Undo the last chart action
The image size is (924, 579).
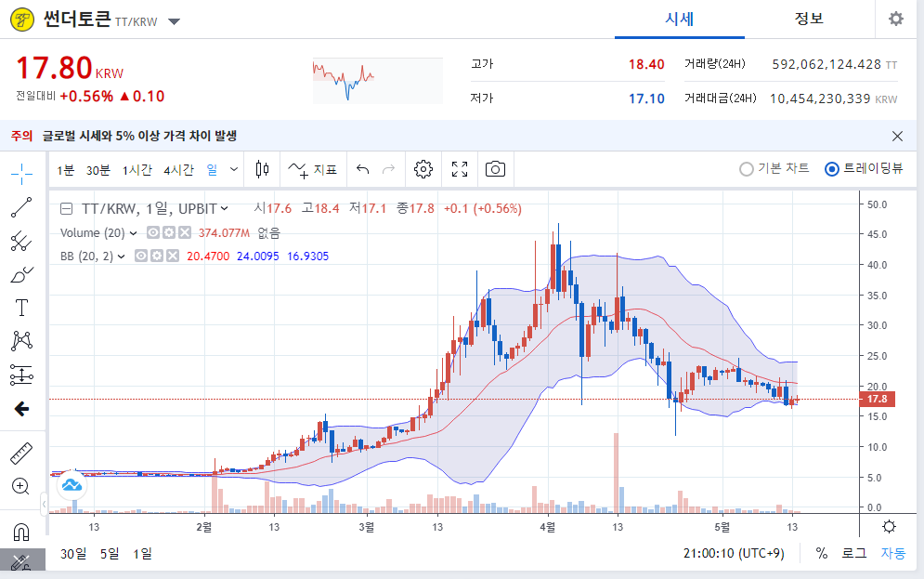[362, 170]
